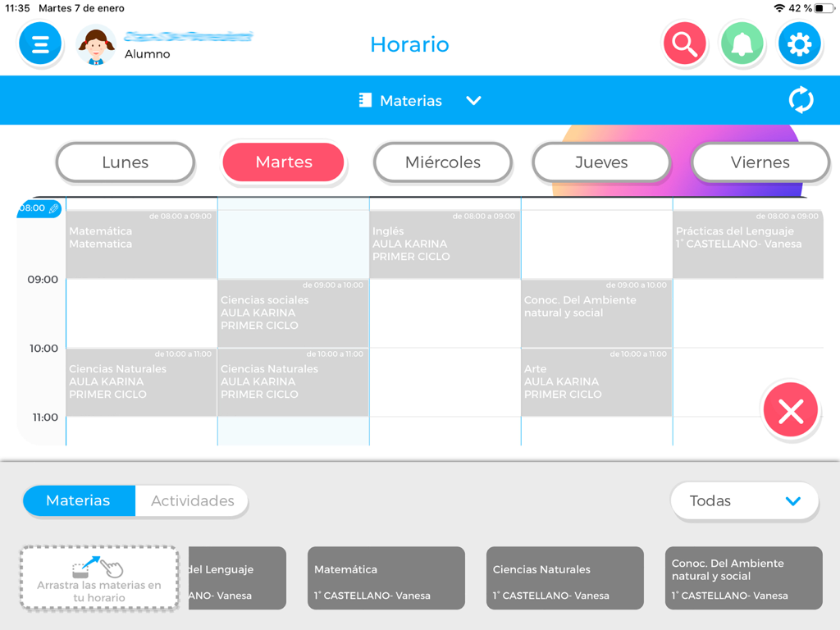Switch to the Actividades view toggle

click(191, 500)
